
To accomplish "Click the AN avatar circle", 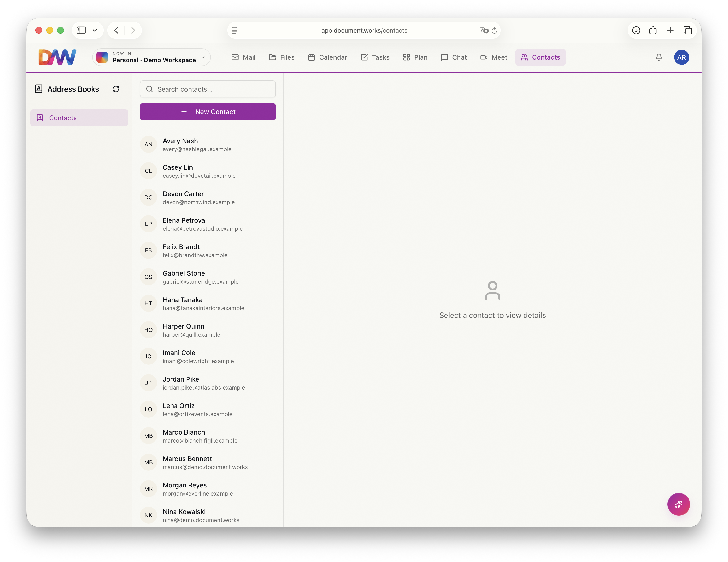I will coord(148,145).
